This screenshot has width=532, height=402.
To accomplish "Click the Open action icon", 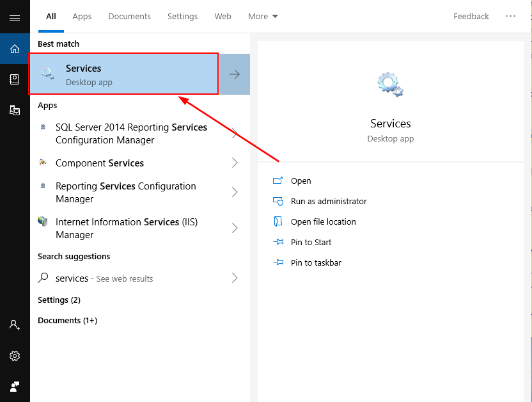I will point(278,181).
